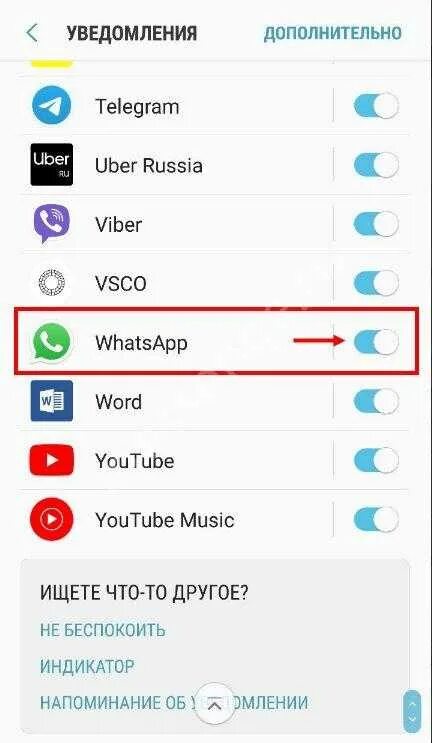Screen dimensions: 432x743
Task: Open the ИНДИКАТОР settings link
Action: point(87,666)
